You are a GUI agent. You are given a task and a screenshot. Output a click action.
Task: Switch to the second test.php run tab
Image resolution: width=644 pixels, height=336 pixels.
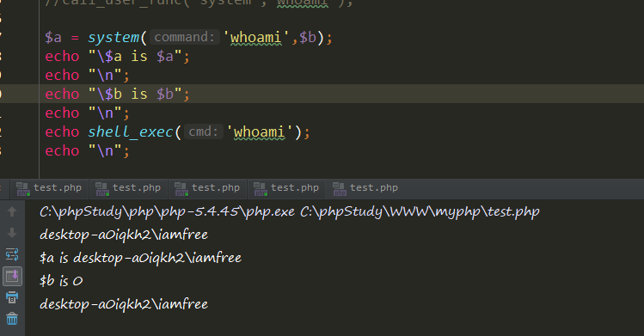click(x=129, y=188)
